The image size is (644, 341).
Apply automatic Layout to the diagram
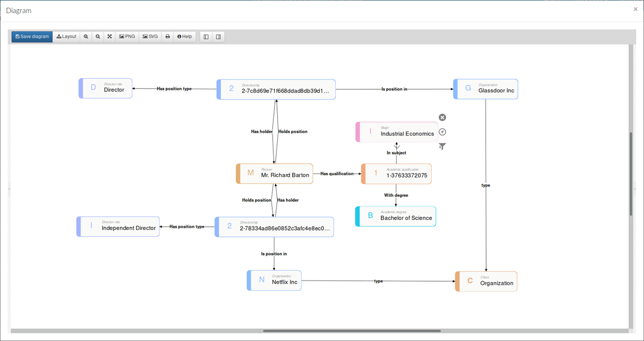point(66,36)
